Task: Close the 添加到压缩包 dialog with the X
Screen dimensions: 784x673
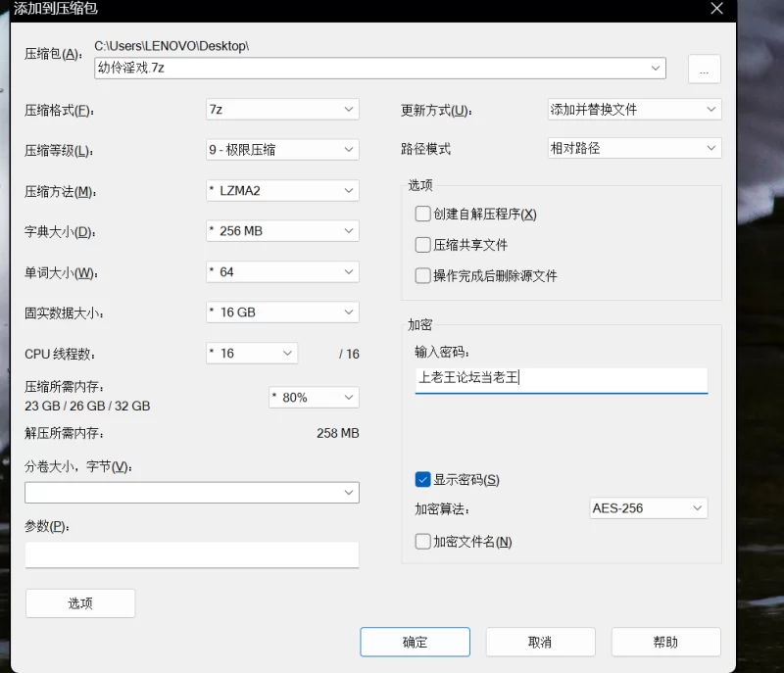Action: click(717, 9)
